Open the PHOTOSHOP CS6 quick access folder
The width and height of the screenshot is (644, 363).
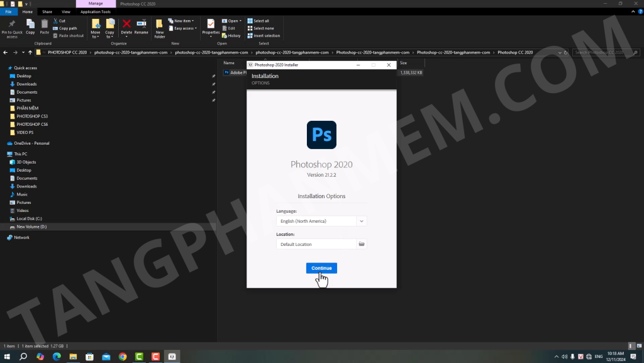coord(32,125)
